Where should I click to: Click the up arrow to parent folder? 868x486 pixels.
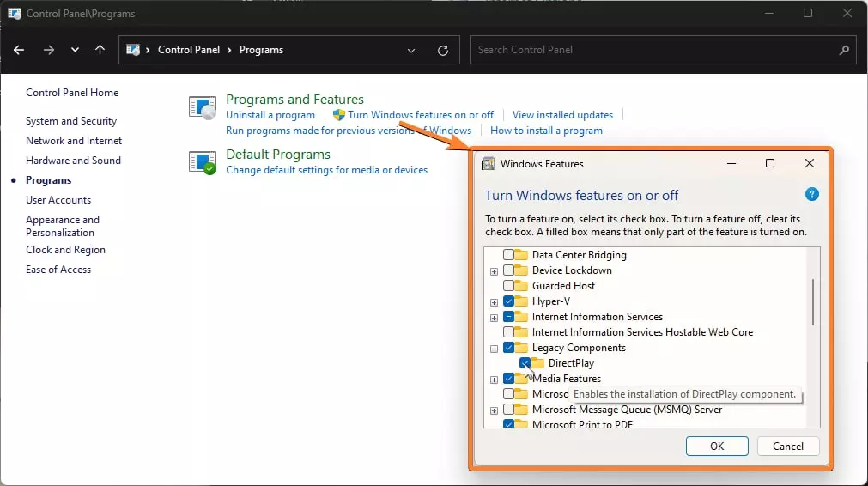tap(100, 50)
